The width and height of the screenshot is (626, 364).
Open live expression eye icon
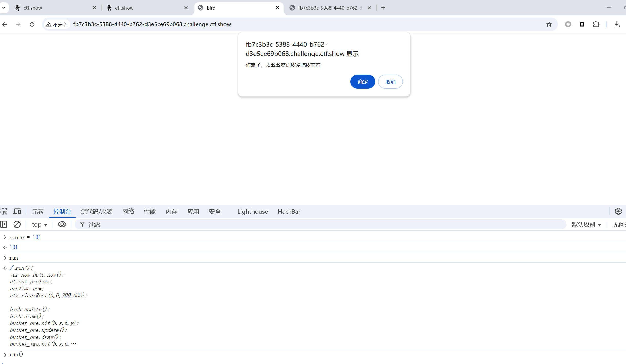click(62, 224)
